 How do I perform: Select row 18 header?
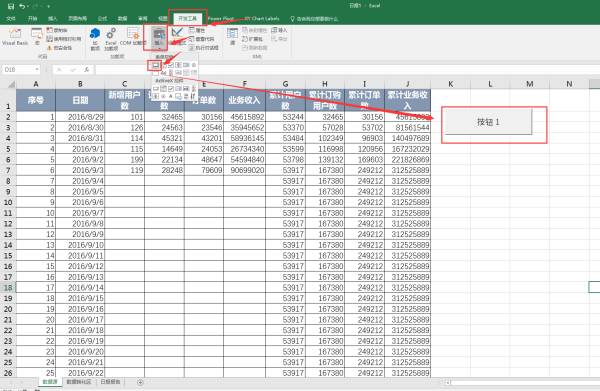click(x=8, y=287)
